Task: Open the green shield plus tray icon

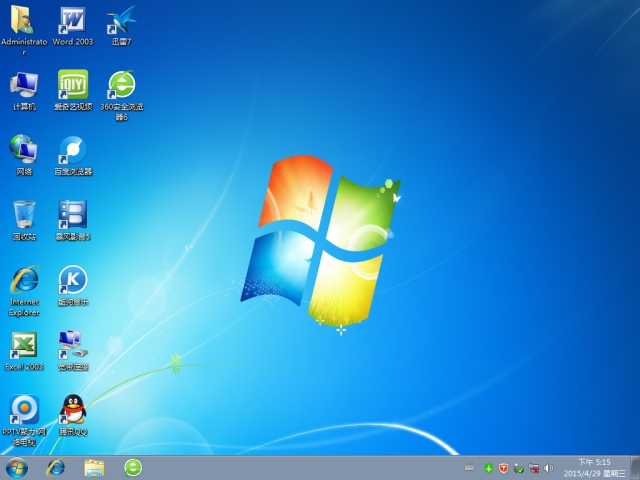Action: click(x=489, y=468)
